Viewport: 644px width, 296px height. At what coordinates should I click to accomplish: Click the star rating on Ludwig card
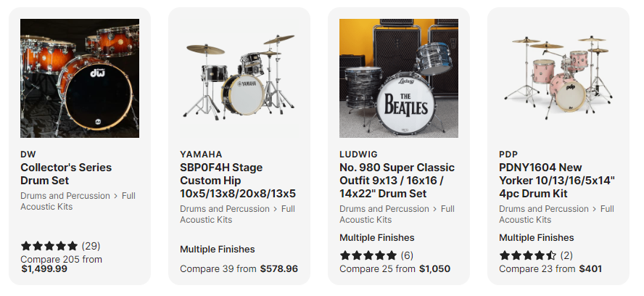tap(368, 255)
